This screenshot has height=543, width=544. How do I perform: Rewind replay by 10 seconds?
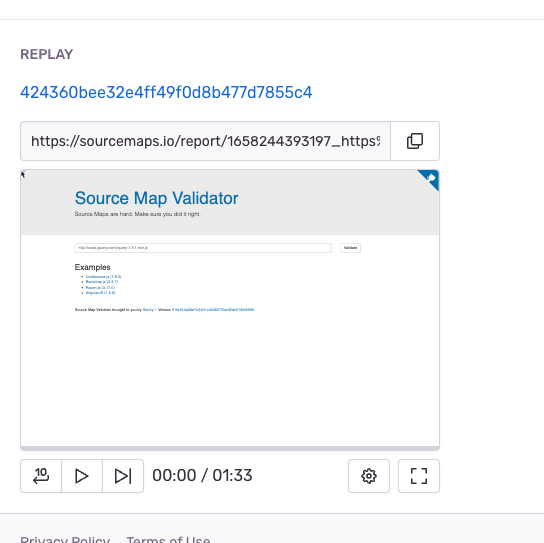click(x=41, y=476)
